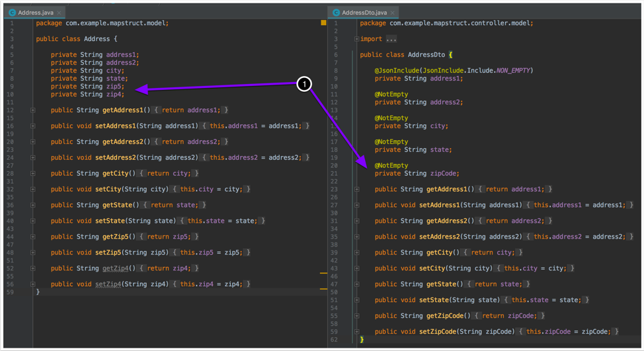The width and height of the screenshot is (644, 351).
Task: Expand setCity fold in AddressDto.java
Action: pyautogui.click(x=356, y=268)
